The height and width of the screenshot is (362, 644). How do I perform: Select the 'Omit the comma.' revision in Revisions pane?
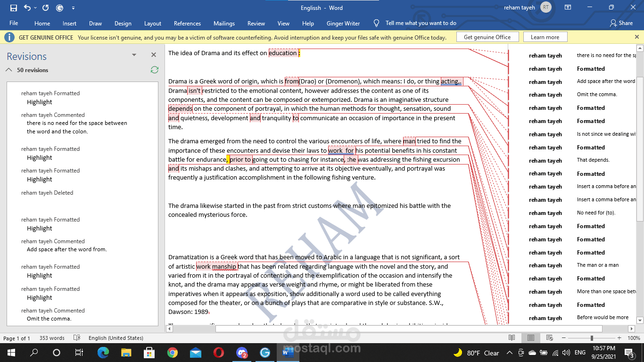[49, 319]
